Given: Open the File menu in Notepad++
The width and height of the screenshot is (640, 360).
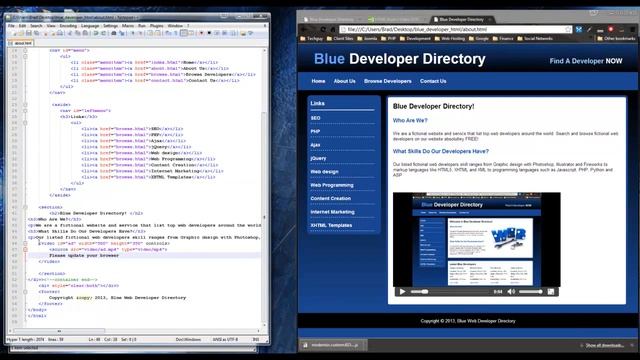Looking at the screenshot, I should [11, 26].
